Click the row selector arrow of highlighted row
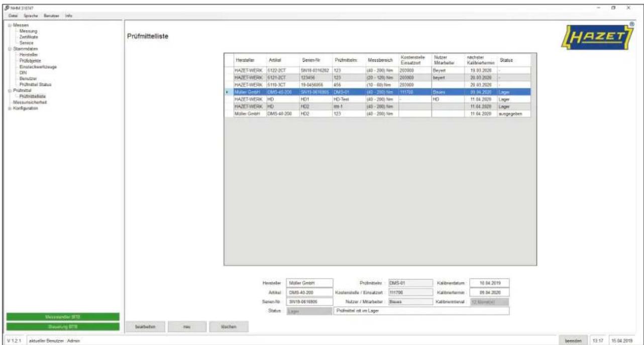 228,92
